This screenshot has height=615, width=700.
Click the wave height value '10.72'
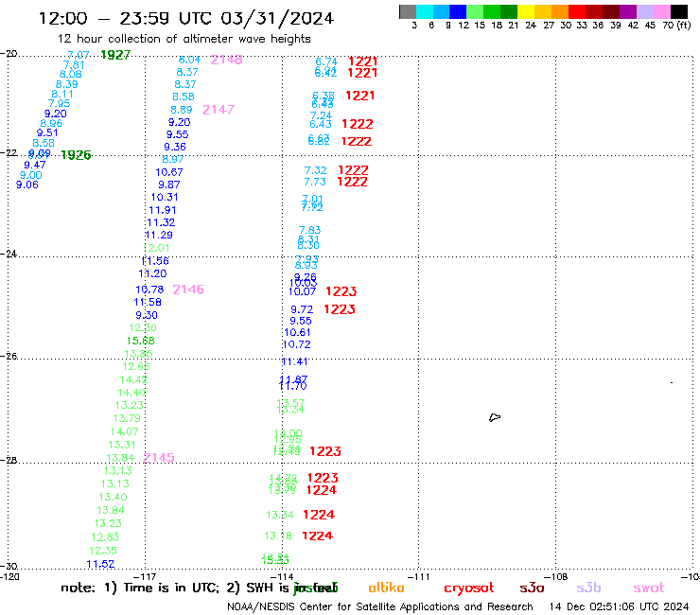coord(297,344)
